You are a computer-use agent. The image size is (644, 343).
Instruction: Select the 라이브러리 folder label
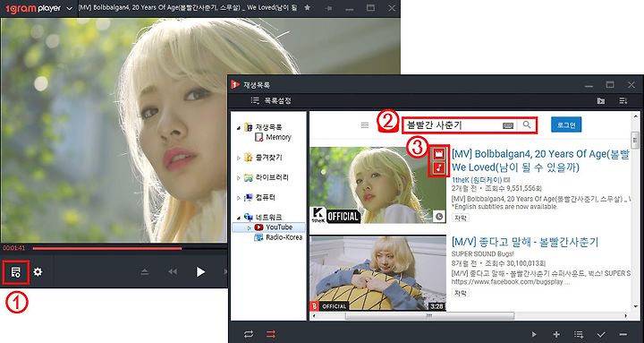tap(272, 177)
